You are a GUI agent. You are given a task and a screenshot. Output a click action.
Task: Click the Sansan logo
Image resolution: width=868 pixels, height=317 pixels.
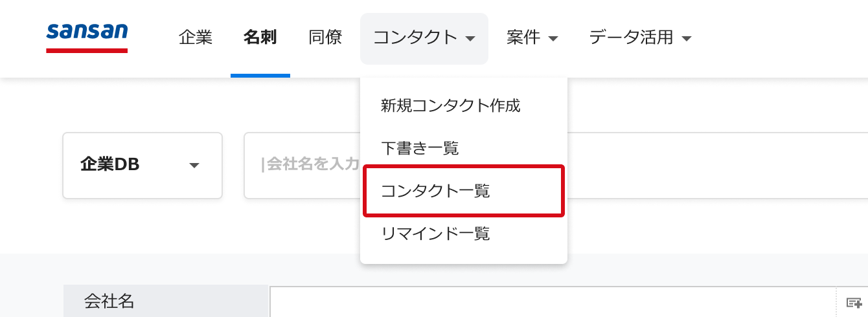click(87, 38)
